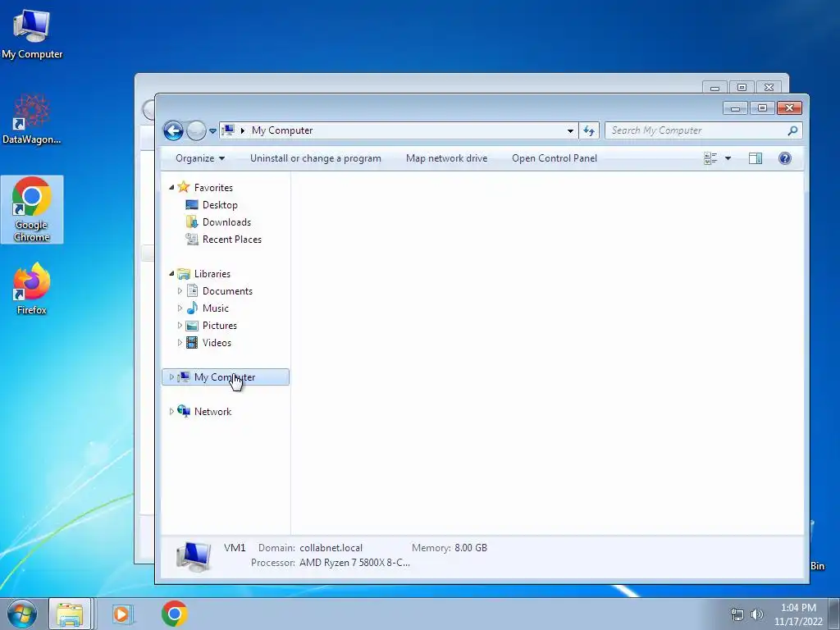Maximize the front My Computer window

coord(762,108)
